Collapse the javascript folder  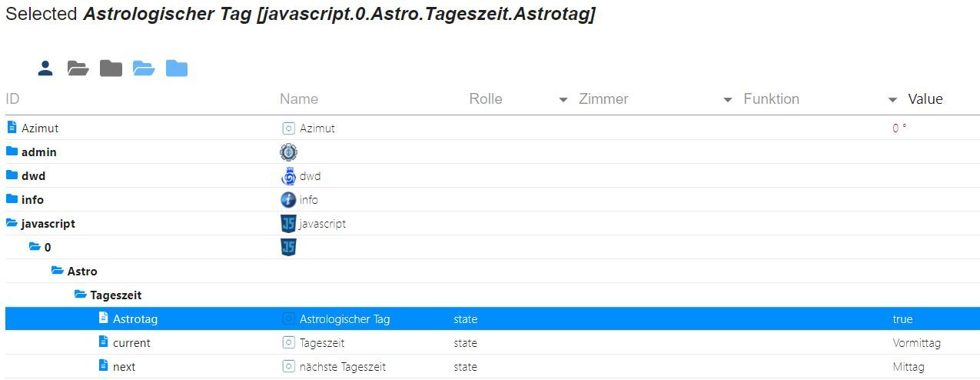[12, 224]
